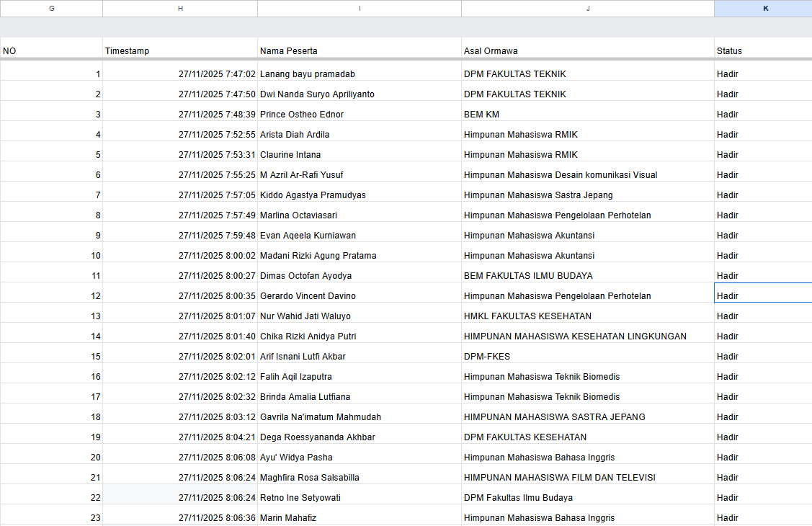Select column G header
Screen dimensions: 812x526
tap(51, 8)
